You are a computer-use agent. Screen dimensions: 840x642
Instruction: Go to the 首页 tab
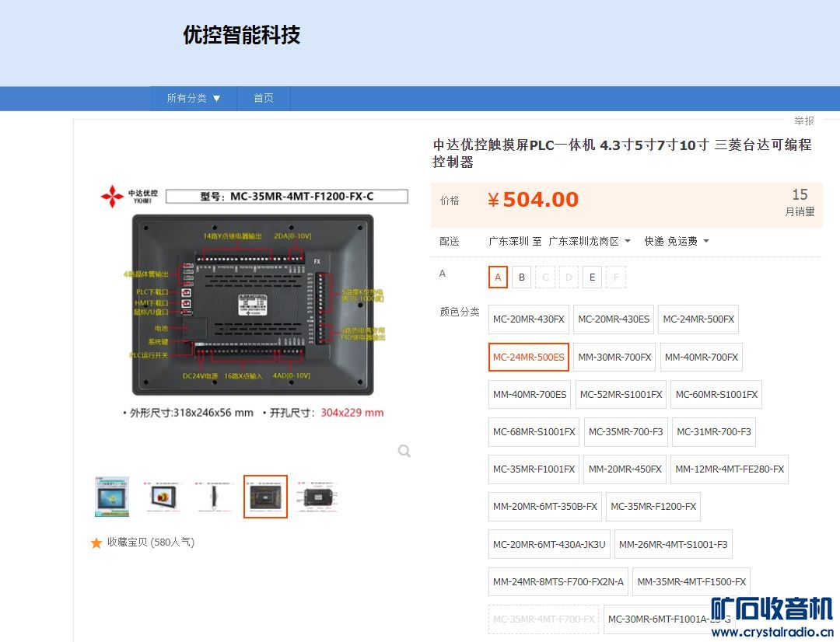pyautogui.click(x=264, y=99)
